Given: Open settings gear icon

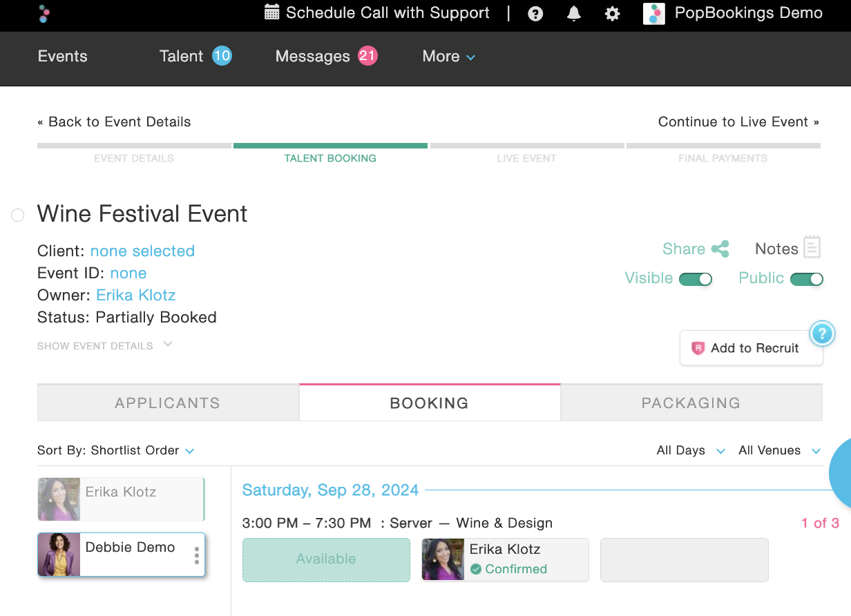Looking at the screenshot, I should pyautogui.click(x=612, y=14).
